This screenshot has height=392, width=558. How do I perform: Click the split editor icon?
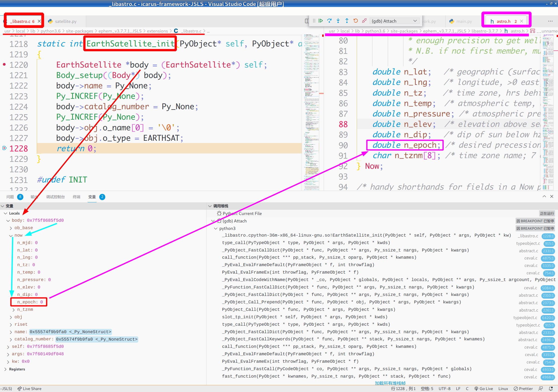(x=307, y=21)
